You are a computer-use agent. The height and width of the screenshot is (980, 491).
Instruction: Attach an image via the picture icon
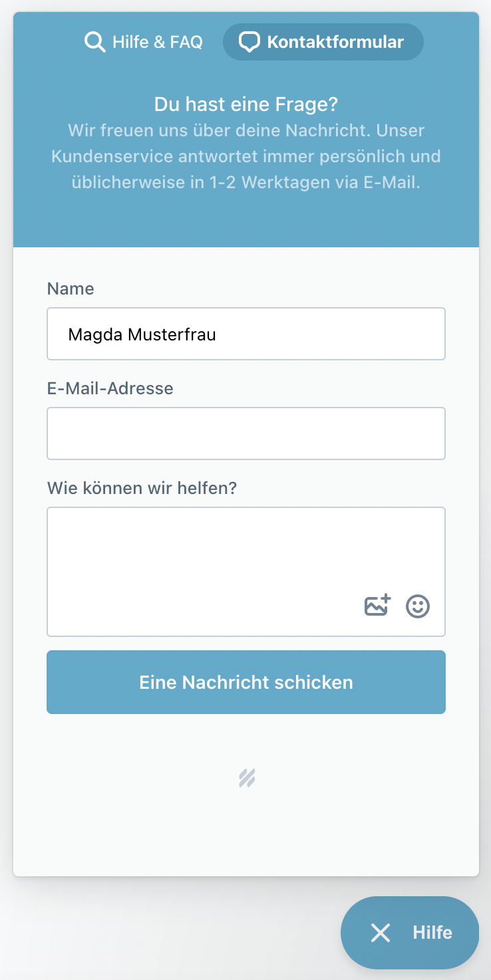click(x=377, y=606)
